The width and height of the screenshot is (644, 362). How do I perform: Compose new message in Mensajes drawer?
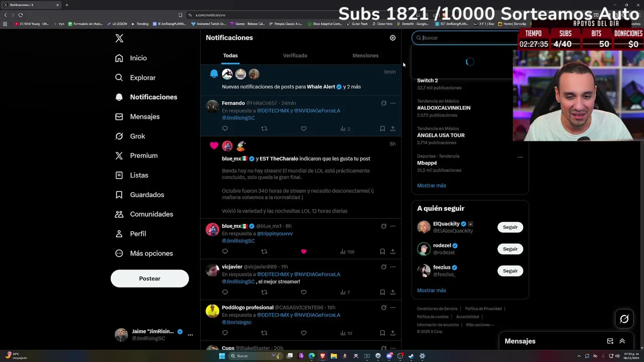pyautogui.click(x=610, y=341)
